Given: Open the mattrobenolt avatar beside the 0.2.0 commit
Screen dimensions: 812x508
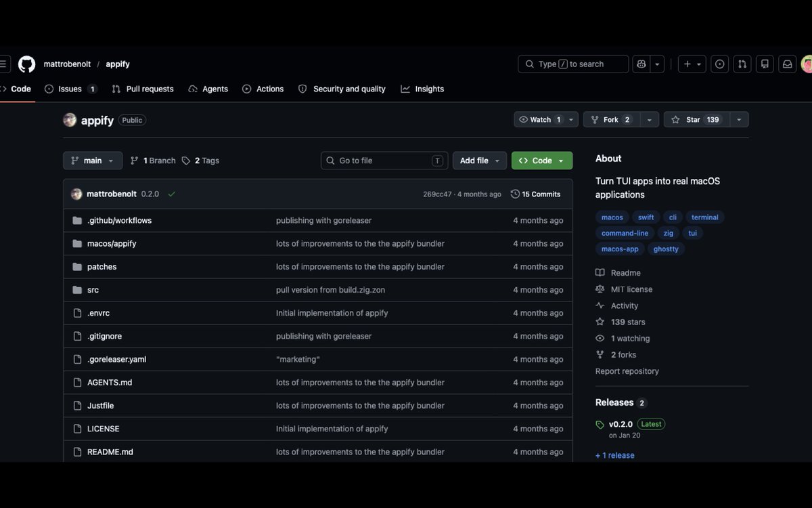Looking at the screenshot, I should pos(76,194).
